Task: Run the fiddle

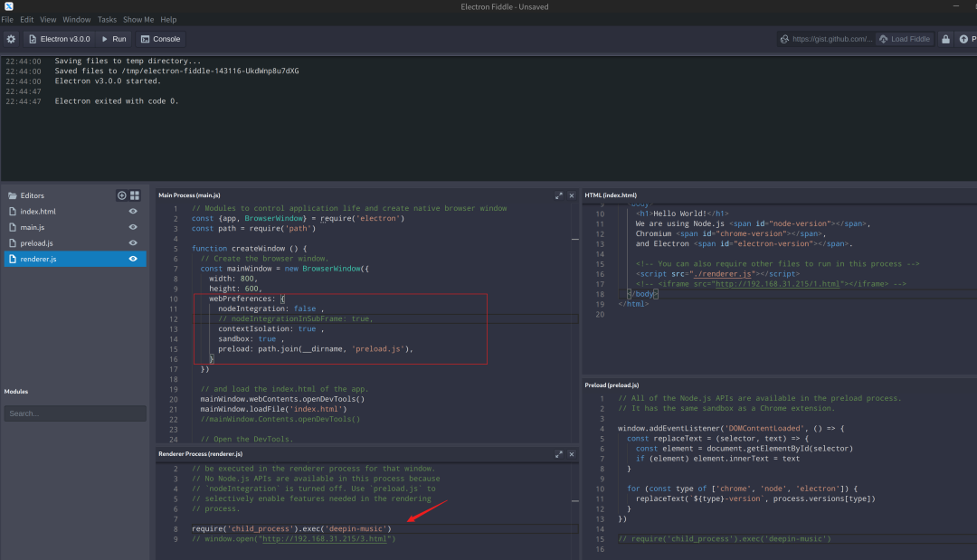Action: click(x=114, y=39)
